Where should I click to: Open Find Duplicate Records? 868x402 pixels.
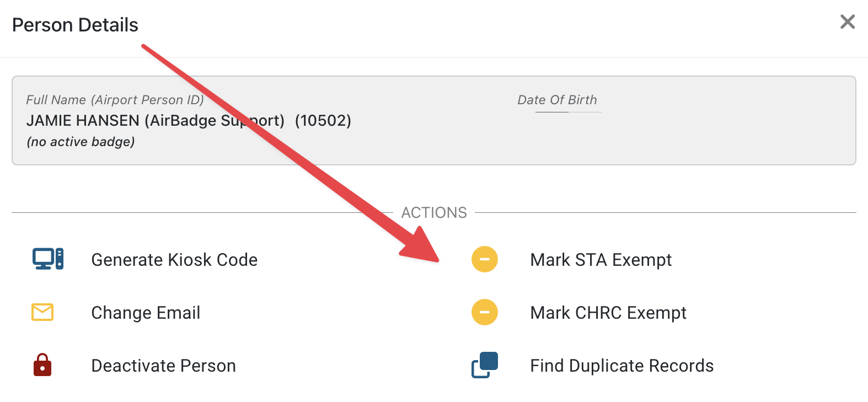click(x=621, y=366)
